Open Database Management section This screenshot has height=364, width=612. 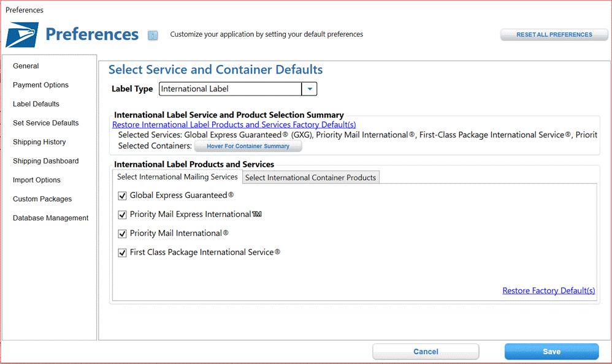click(x=51, y=218)
